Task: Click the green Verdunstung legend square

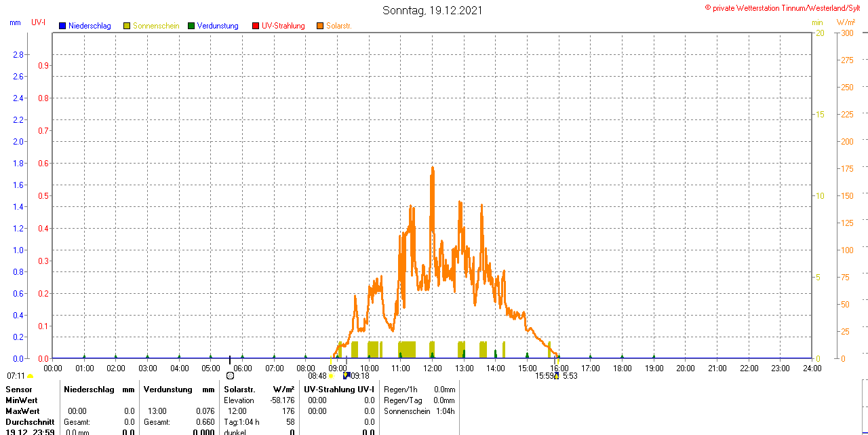Action: tap(191, 26)
